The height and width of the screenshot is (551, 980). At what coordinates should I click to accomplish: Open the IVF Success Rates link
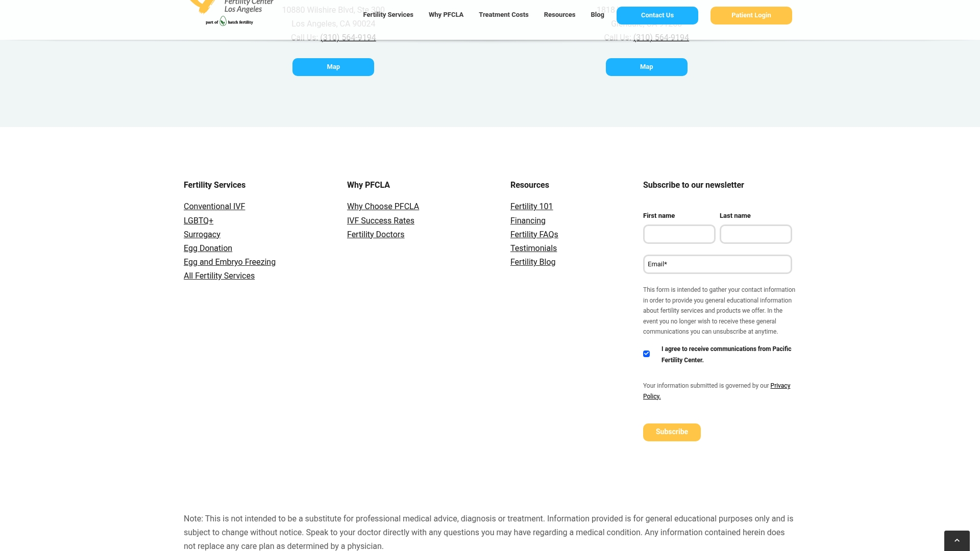tap(381, 221)
